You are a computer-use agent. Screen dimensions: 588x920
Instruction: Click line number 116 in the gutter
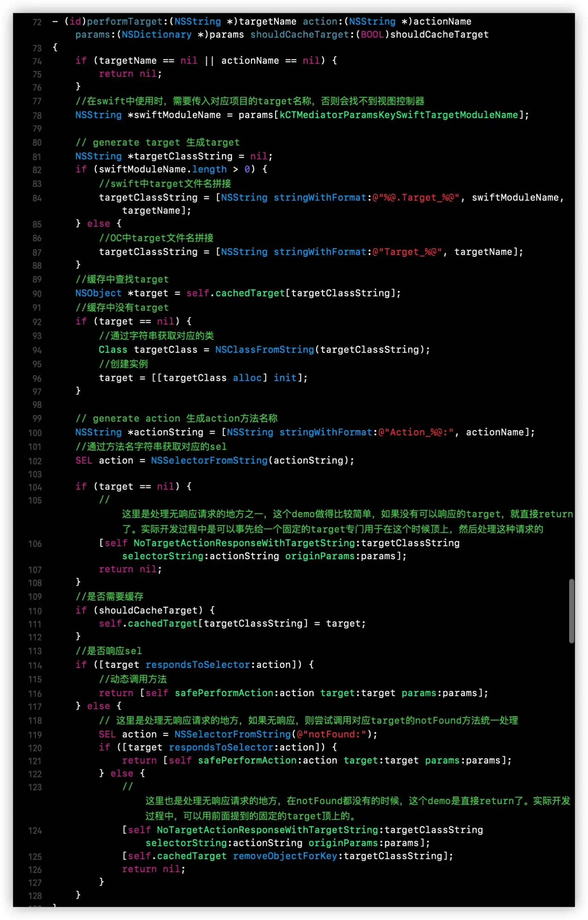point(35,693)
